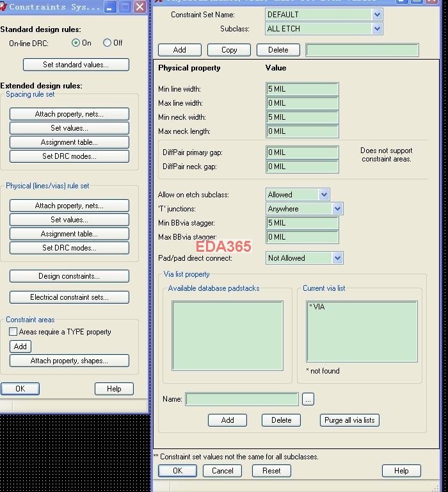
Task: Expand Subclass ALL ETCH dropdown
Action: 377,29
